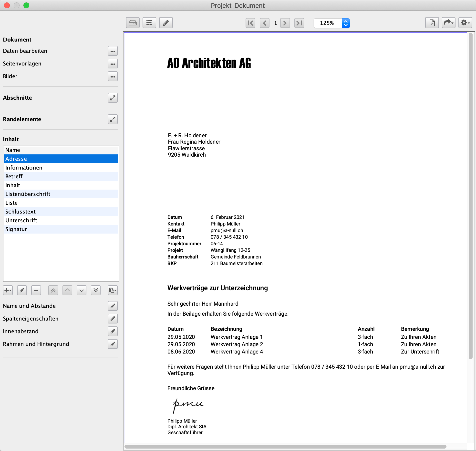Open the copy/paste dropdown below list

point(113,290)
